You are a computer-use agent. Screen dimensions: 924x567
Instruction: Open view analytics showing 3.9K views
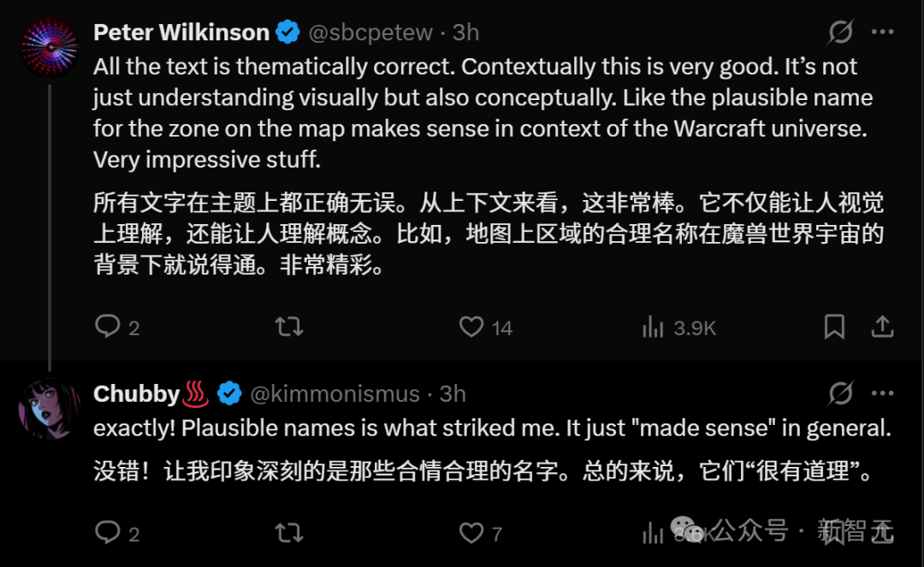pyautogui.click(x=654, y=327)
